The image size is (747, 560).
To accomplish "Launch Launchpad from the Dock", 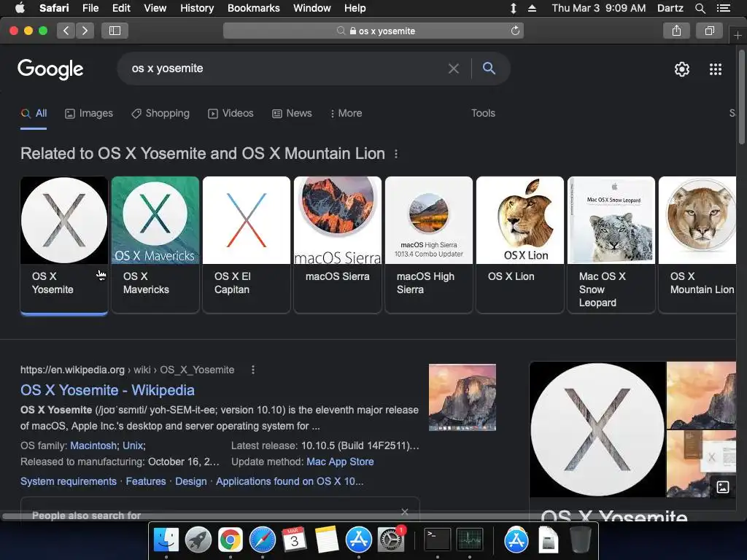I will (x=198, y=540).
